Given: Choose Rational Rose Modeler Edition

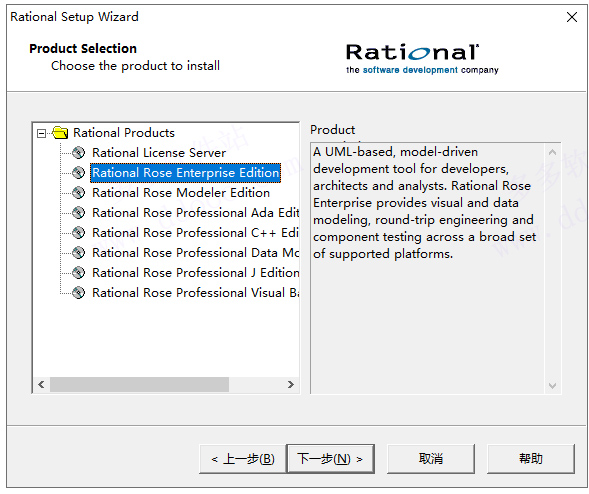Looking at the screenshot, I should coord(181,193).
